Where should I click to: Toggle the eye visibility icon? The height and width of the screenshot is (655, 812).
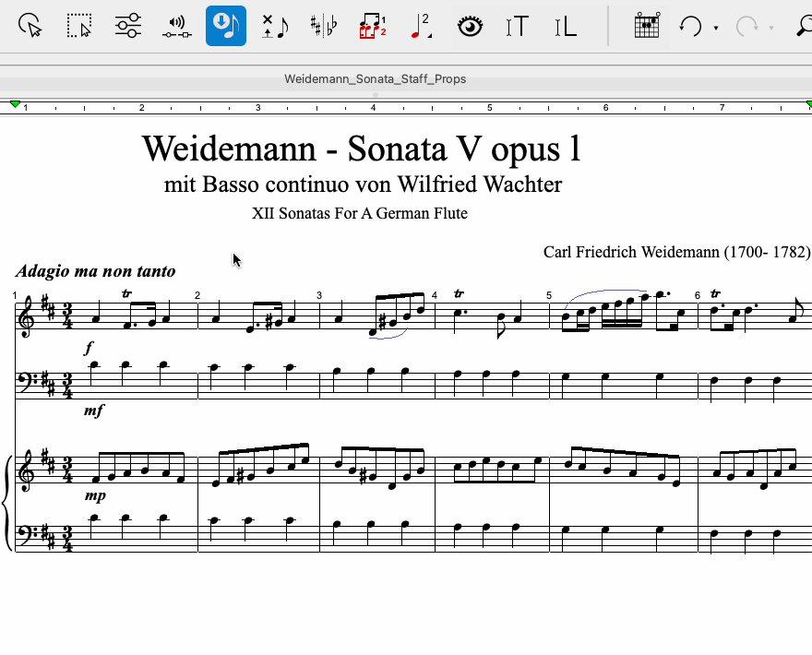[x=471, y=27]
